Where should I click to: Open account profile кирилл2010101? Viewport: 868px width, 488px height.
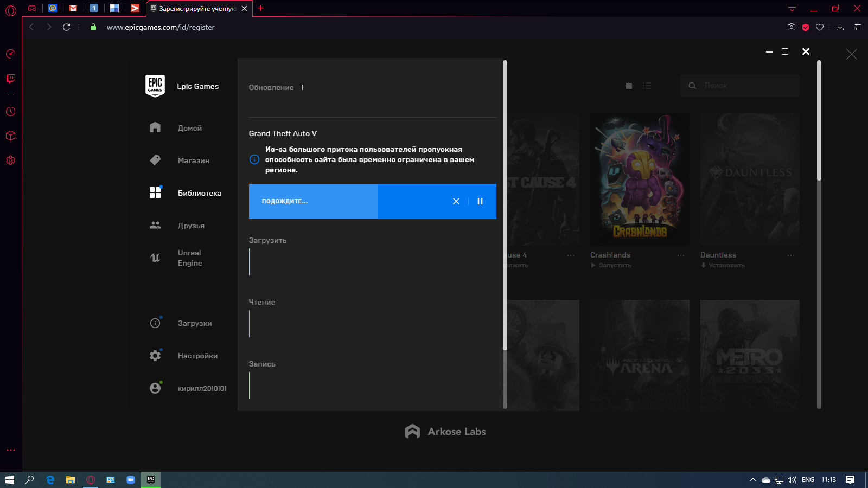coord(187,388)
